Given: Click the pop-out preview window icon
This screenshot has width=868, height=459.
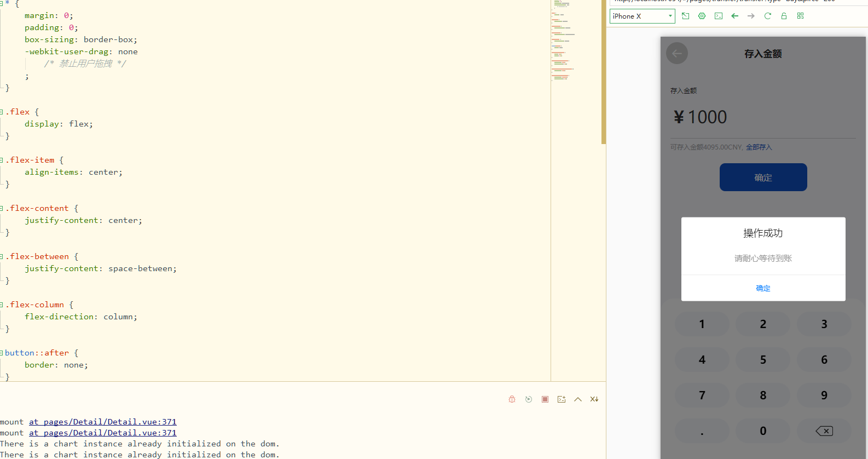Looking at the screenshot, I should [x=686, y=16].
